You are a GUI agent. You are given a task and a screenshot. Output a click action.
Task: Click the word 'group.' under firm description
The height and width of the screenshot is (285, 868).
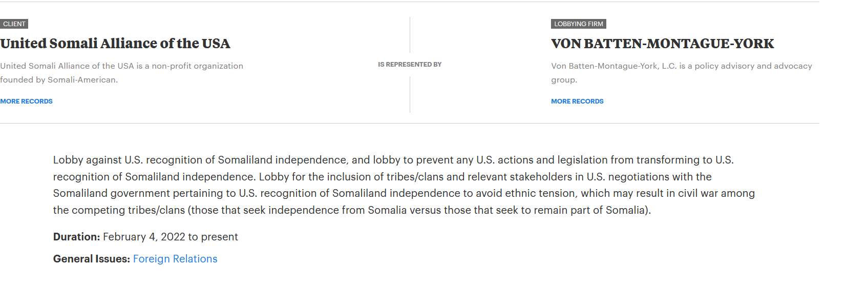click(x=564, y=80)
